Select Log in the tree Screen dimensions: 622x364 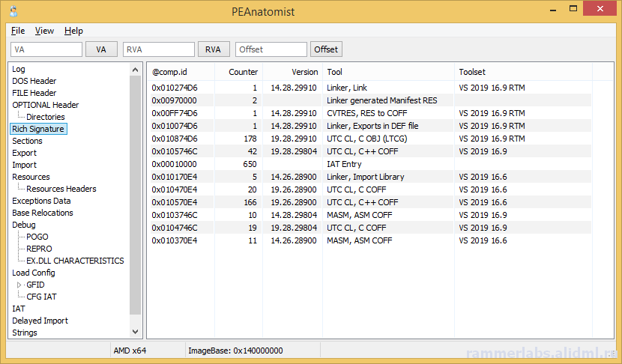[19, 69]
